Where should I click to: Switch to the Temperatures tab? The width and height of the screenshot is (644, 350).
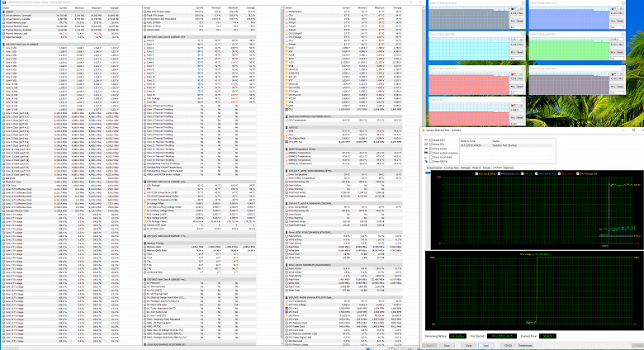[434, 168]
